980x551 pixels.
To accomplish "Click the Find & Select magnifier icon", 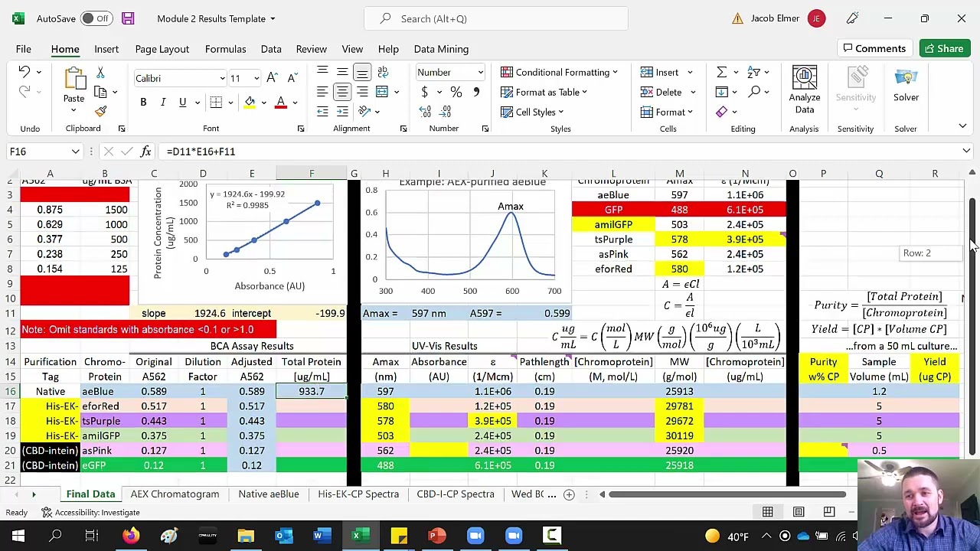I will click(x=754, y=92).
